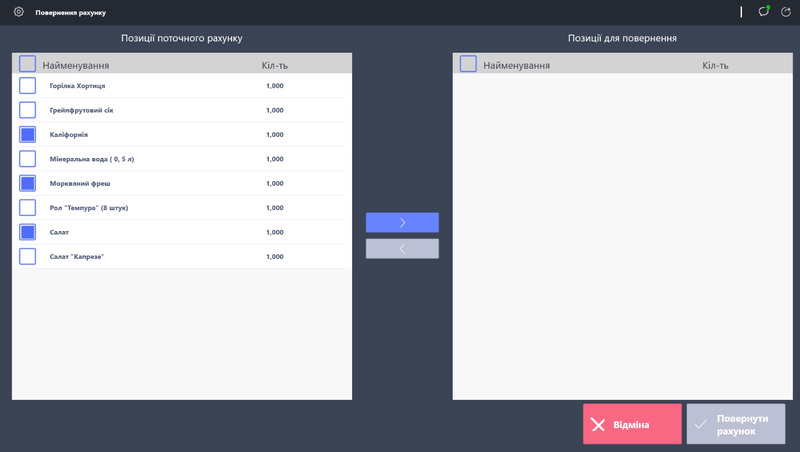Screen dimensions: 800x452
Task: Deselect the Салат checkbox
Action: [28, 232]
